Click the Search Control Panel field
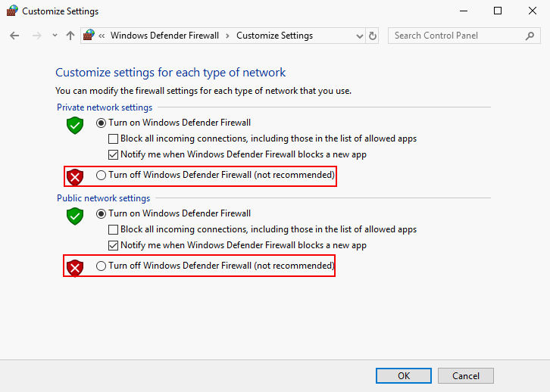This screenshot has width=550, height=392. click(464, 36)
